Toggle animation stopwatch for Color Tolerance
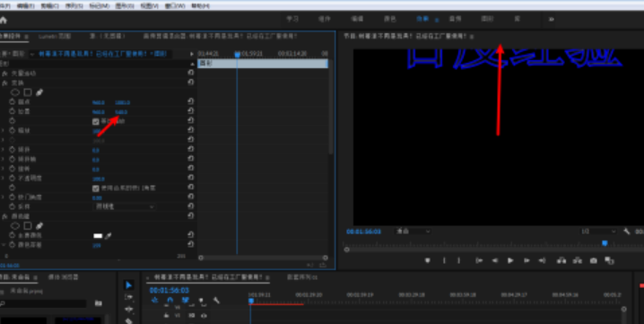The image size is (644, 324). (x=12, y=245)
